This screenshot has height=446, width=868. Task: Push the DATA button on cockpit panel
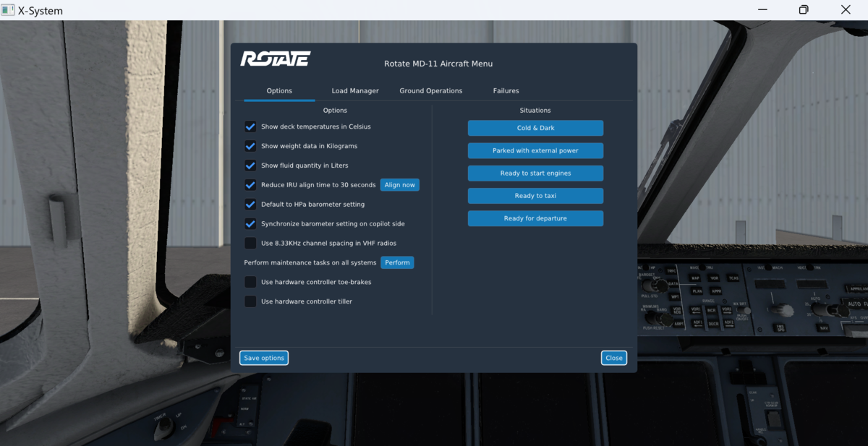coord(673,284)
